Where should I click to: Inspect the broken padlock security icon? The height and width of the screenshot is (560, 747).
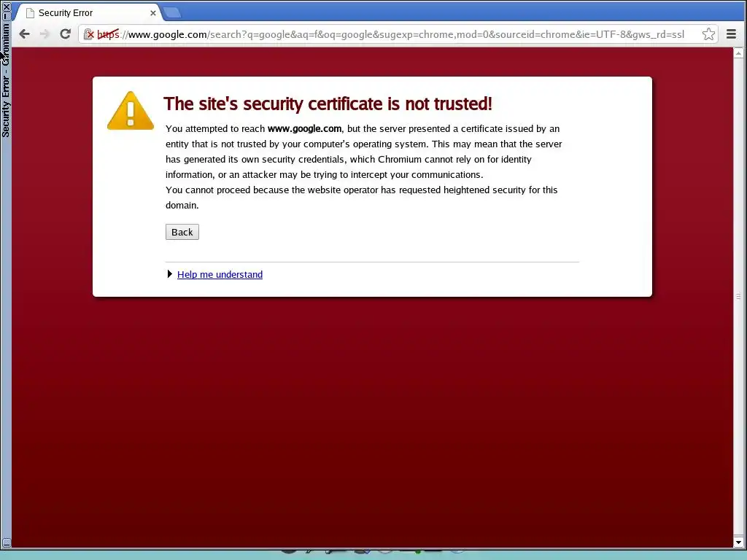click(88, 34)
